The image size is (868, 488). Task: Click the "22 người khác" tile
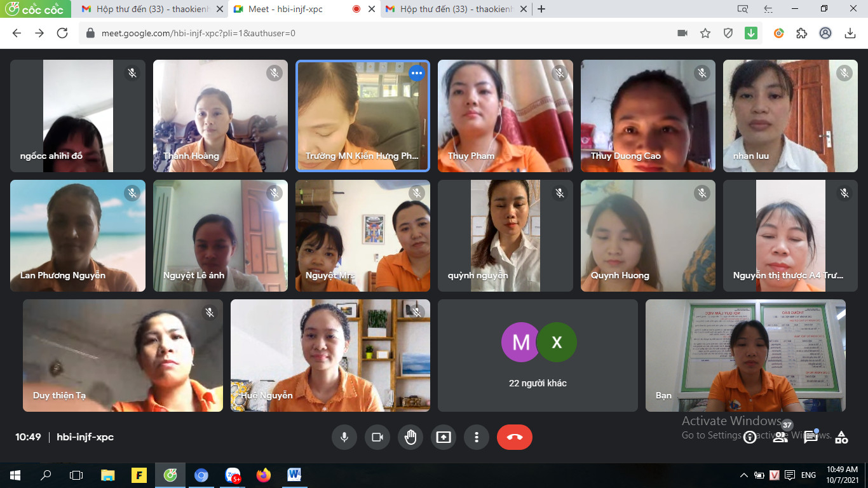[538, 356]
